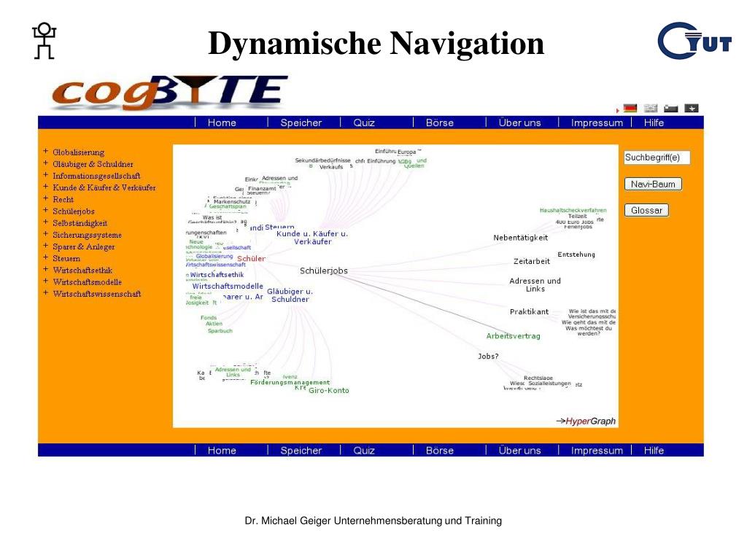Image resolution: width=747 pixels, height=560 pixels.
Task: Select the Sparbuch graph node
Action: (220, 330)
